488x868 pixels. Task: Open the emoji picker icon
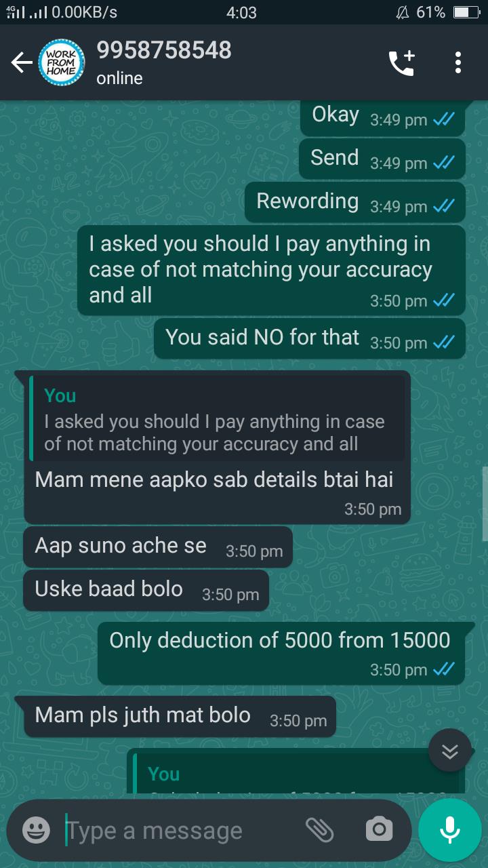click(x=36, y=831)
